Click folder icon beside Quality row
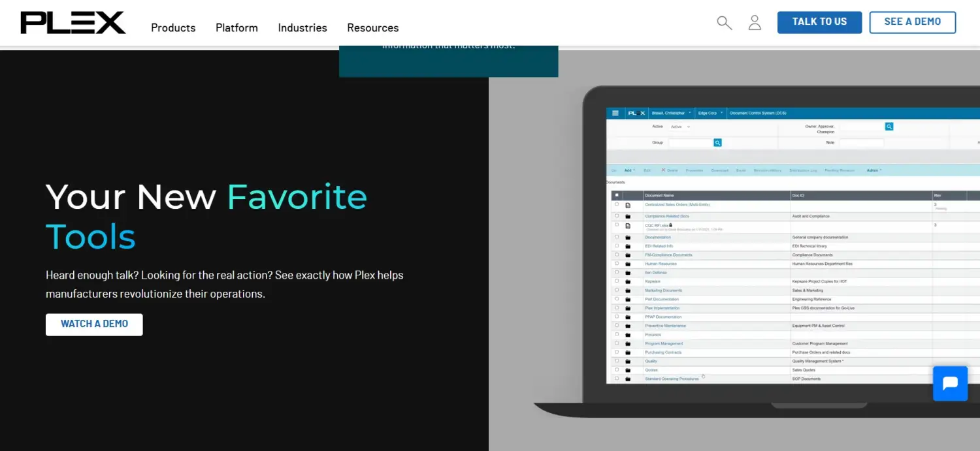Viewport: 980px width, 451px height. pyautogui.click(x=628, y=361)
